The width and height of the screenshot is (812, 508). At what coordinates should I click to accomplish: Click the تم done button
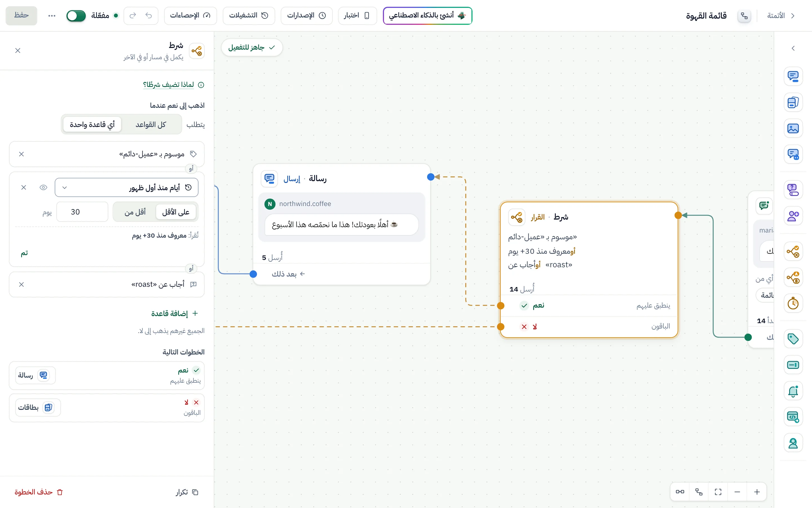point(24,253)
